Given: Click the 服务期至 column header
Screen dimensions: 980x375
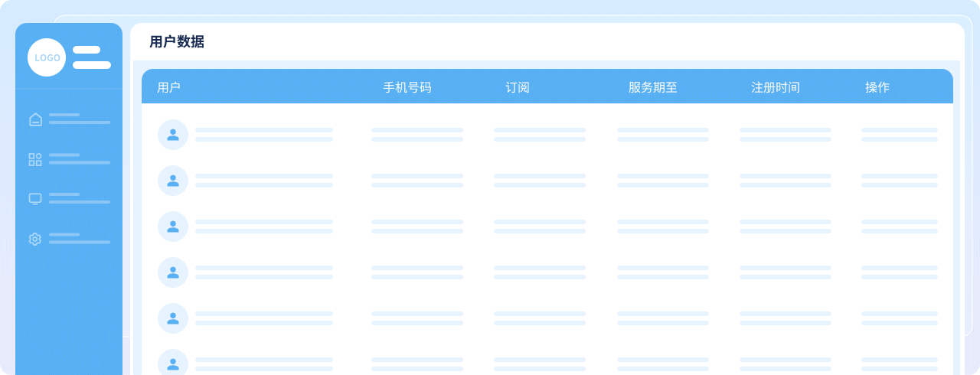Looking at the screenshot, I should point(653,87).
